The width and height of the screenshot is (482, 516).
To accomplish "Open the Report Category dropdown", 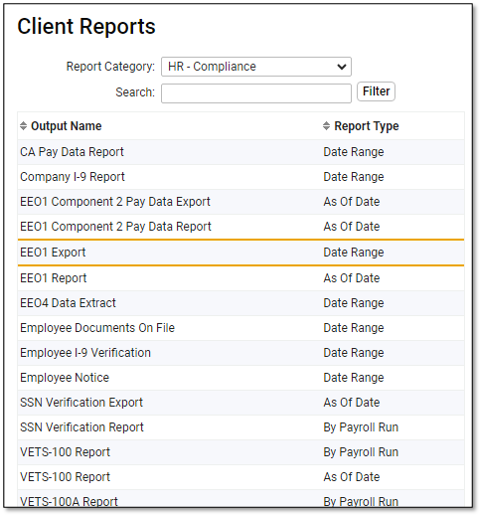I will point(256,67).
